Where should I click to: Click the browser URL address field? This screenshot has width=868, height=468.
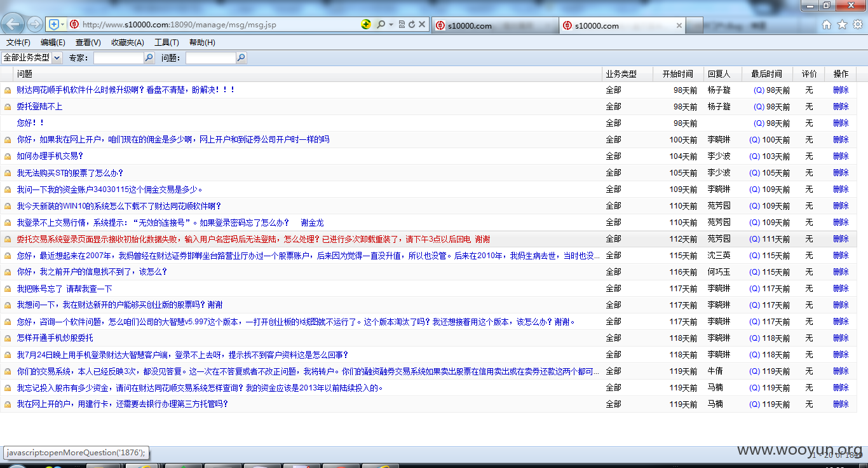click(219, 25)
